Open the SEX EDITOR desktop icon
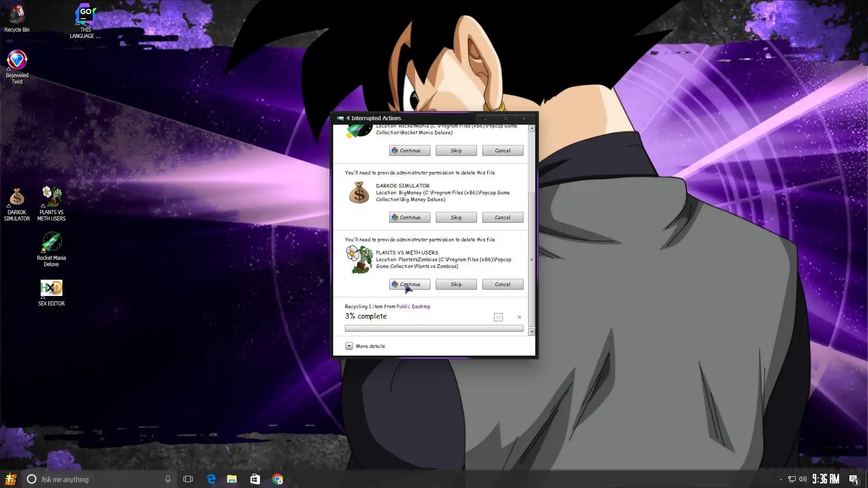 52,289
